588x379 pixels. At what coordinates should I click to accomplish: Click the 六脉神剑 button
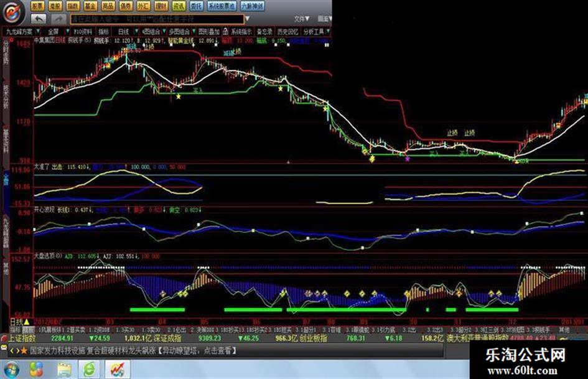[x=252, y=6]
